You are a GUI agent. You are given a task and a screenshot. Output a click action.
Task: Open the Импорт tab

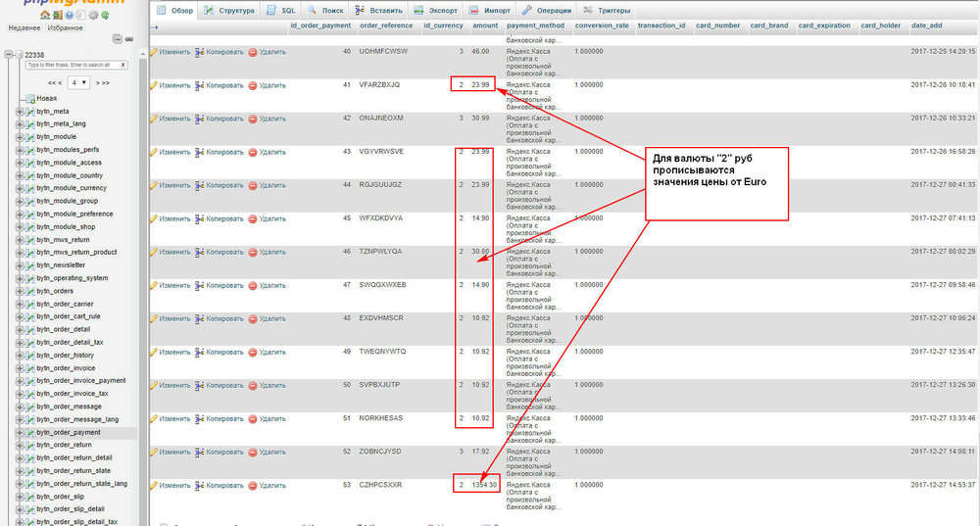490,10
